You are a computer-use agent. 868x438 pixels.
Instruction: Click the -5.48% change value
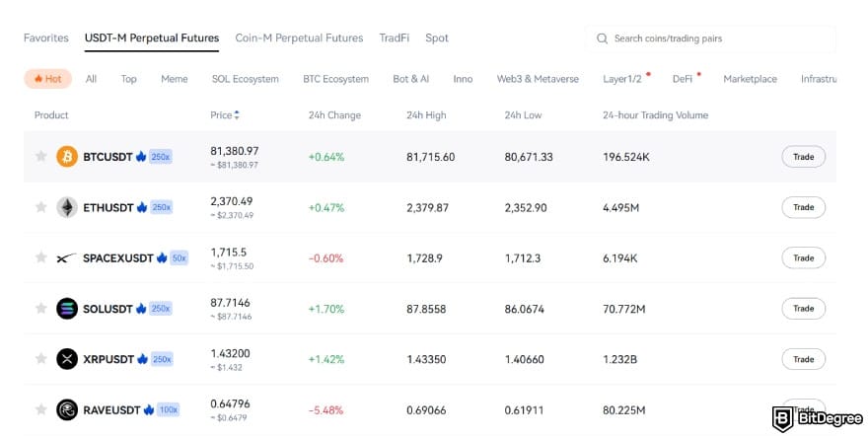coord(326,409)
